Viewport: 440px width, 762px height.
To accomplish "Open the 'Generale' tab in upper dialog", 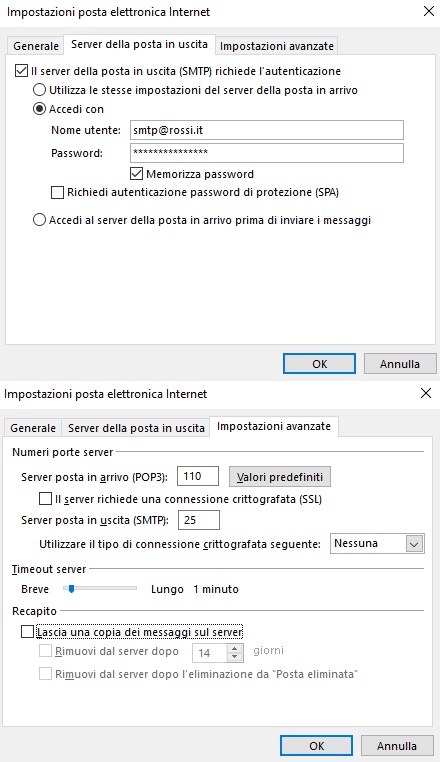I will click(x=36, y=46).
